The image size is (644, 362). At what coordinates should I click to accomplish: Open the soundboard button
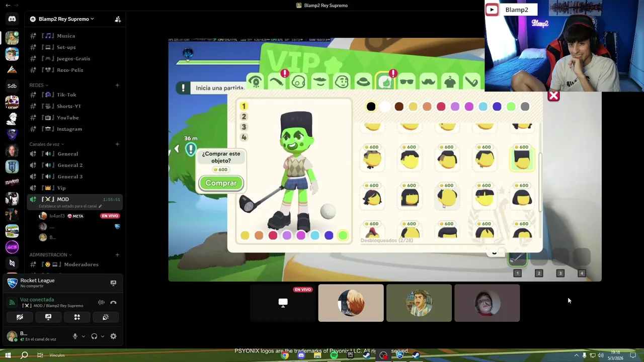tap(106, 317)
